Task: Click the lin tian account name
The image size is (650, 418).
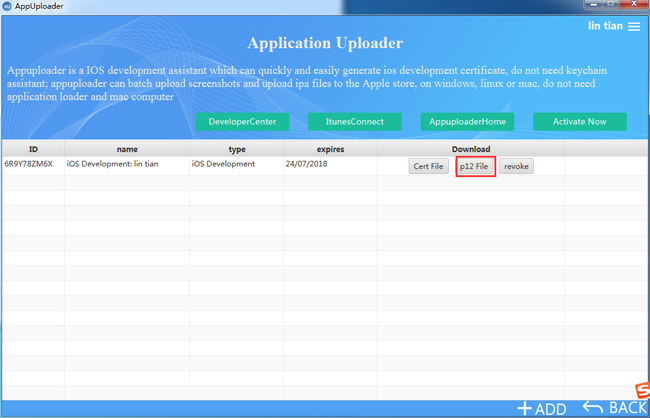Action: click(x=605, y=26)
